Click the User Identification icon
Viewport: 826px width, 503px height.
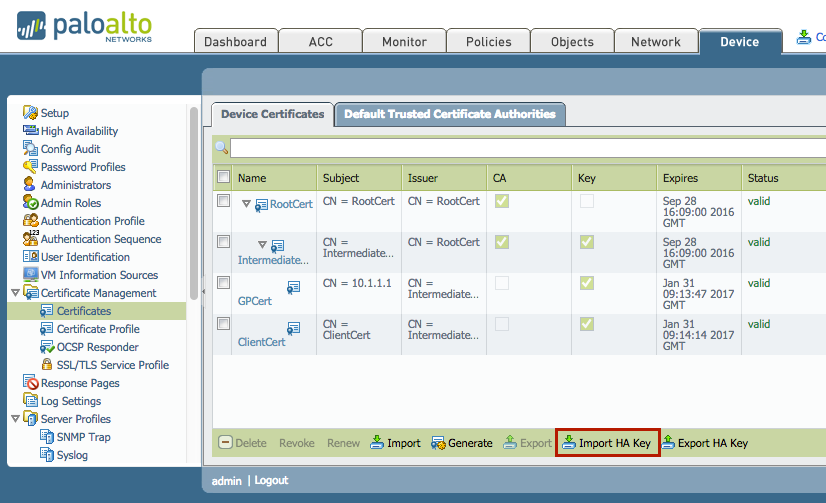click(x=31, y=257)
